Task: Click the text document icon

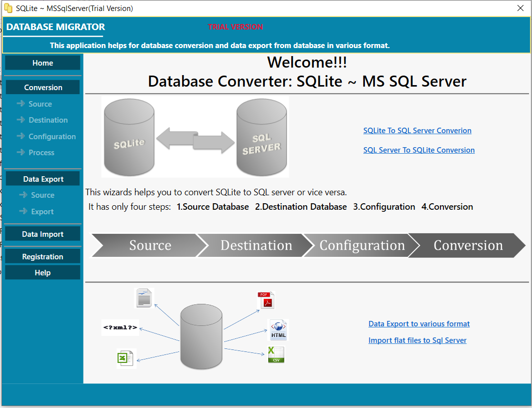Action: coord(144,298)
